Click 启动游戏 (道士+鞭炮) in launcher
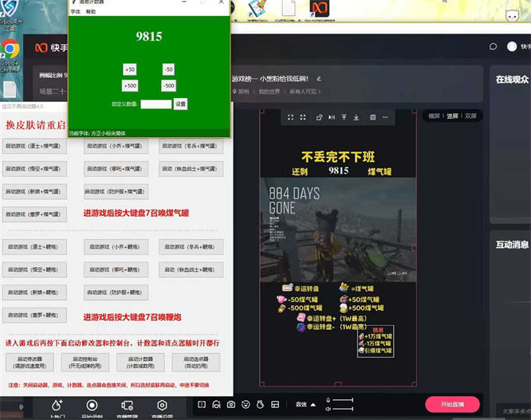 tap(34, 247)
